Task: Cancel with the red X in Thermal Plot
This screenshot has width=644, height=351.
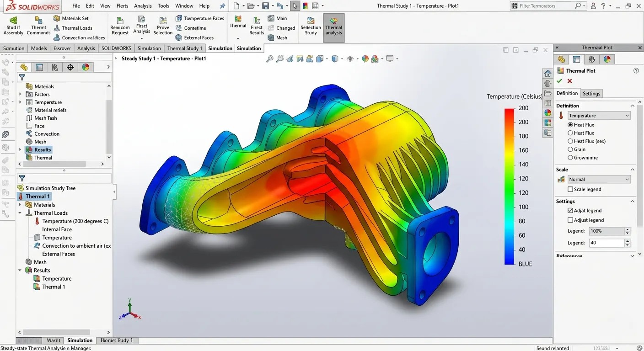Action: tap(569, 81)
